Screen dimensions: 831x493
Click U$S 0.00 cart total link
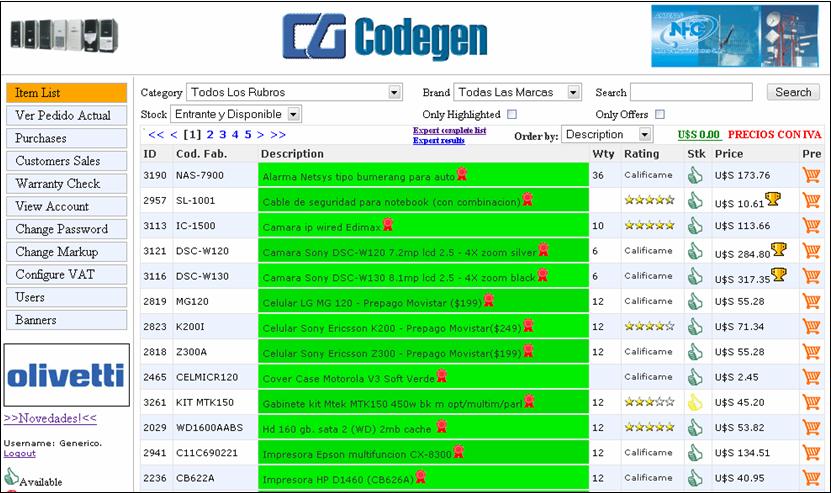coord(699,135)
